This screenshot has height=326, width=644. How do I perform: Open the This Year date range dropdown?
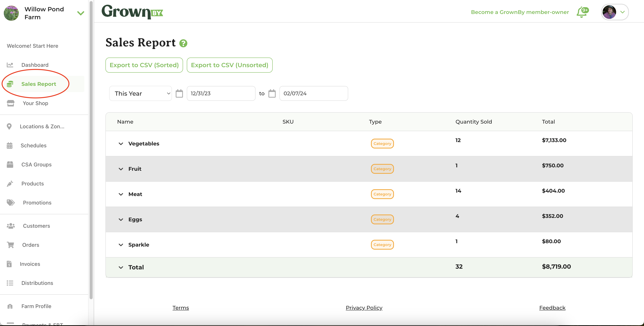(140, 93)
